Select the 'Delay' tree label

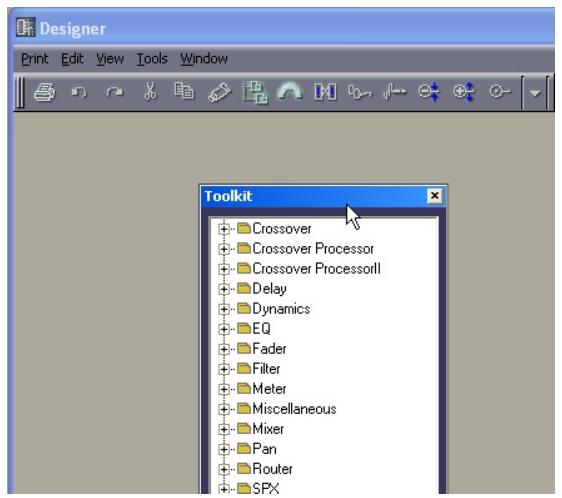pos(269,289)
